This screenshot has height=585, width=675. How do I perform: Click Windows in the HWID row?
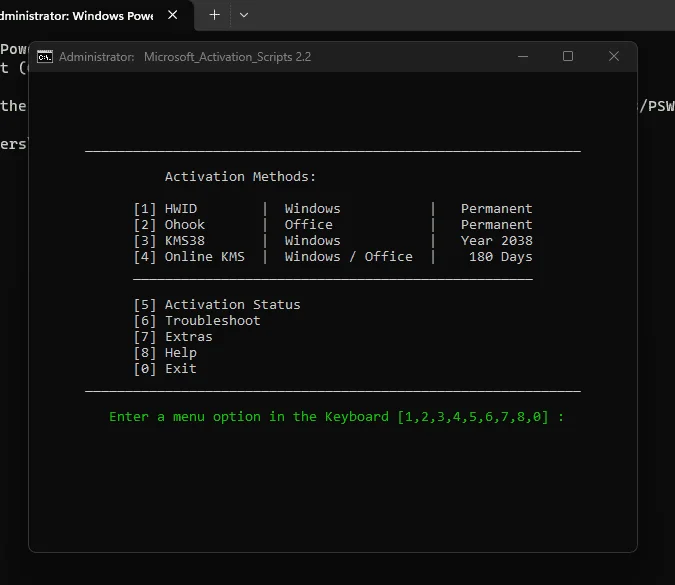coord(313,209)
